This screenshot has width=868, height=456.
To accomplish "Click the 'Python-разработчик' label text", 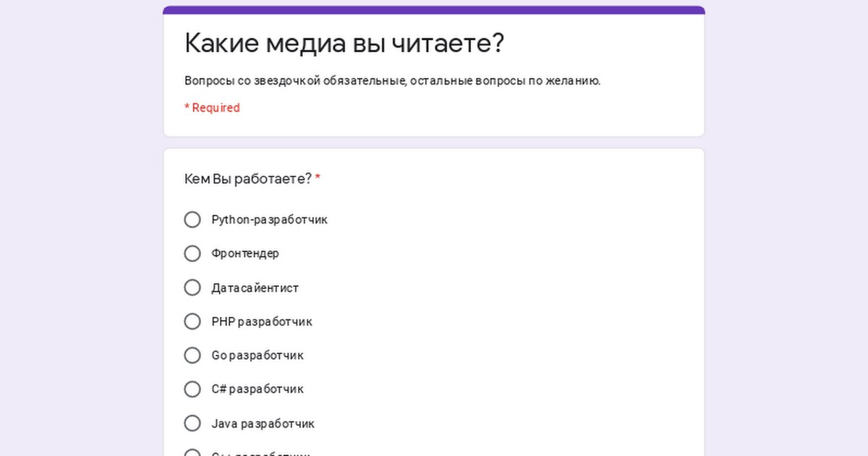I will coord(269,219).
